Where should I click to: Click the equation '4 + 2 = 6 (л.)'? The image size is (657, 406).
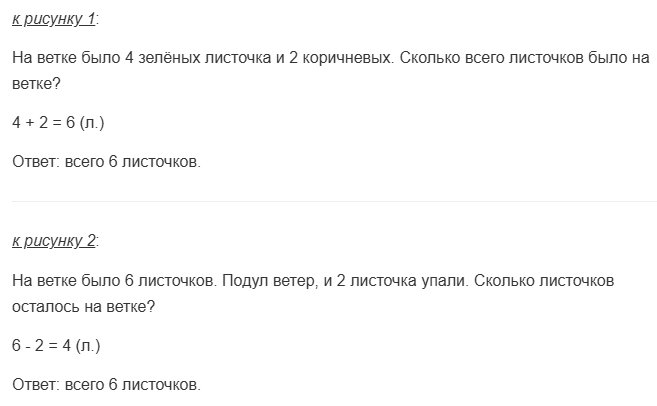pos(58,122)
